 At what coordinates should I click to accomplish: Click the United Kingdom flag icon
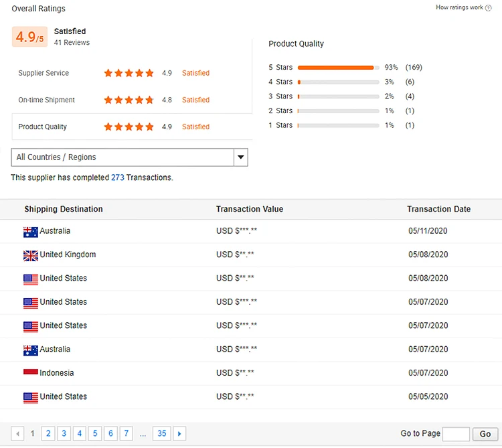point(31,255)
